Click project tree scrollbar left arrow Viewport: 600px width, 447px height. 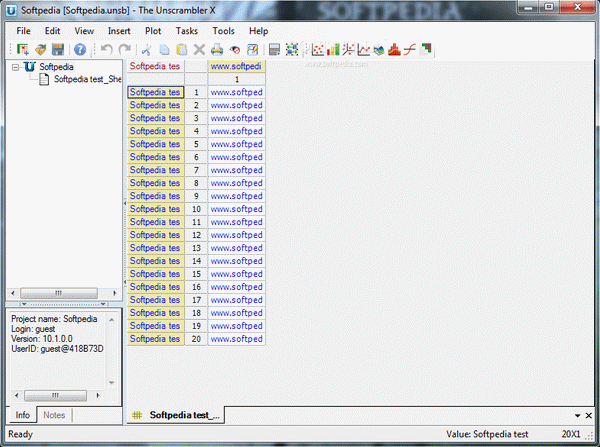(13, 294)
